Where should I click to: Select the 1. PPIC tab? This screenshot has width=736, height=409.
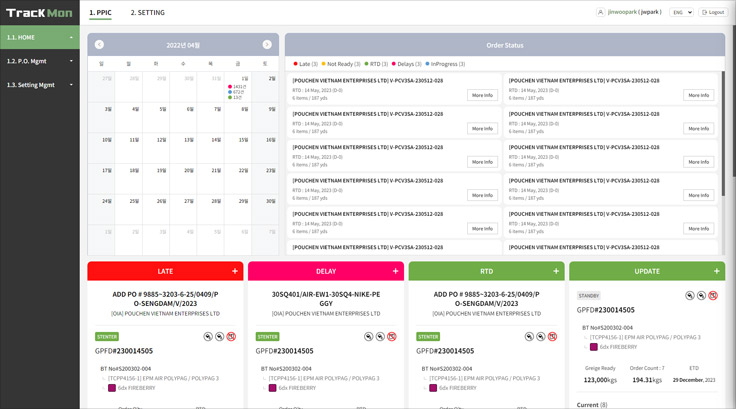tap(100, 12)
